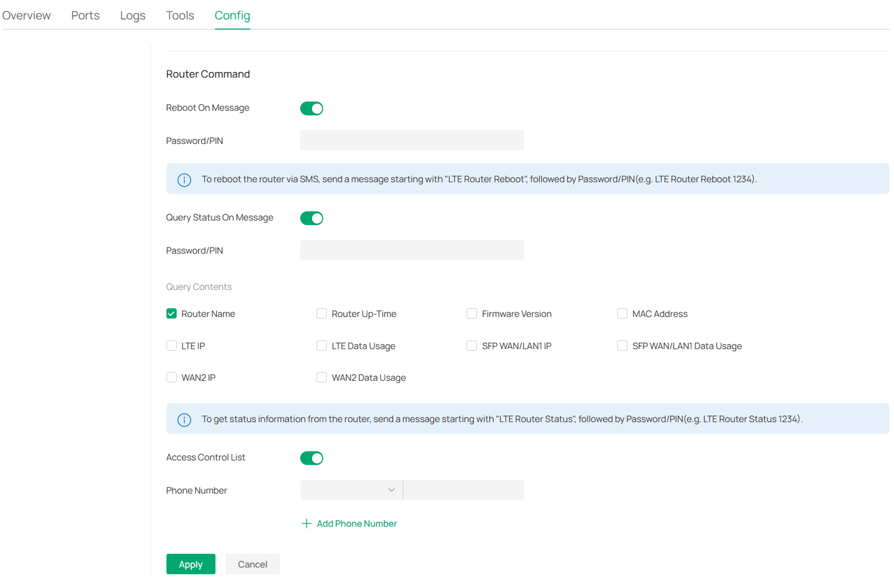Viewport: 894px width, 588px height.
Task: Tick the MAC Address checkbox
Action: click(622, 314)
